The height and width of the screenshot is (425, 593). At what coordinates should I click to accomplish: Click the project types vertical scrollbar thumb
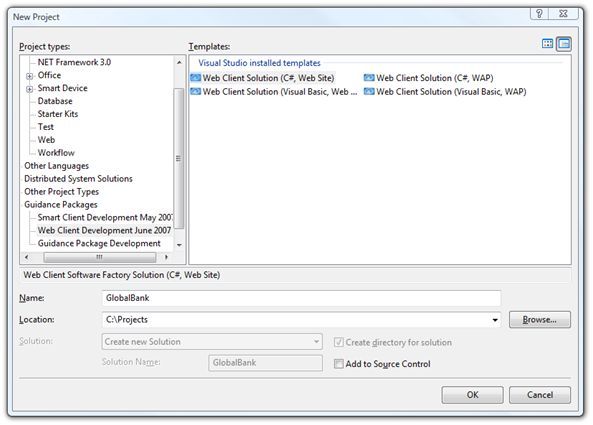[179, 158]
